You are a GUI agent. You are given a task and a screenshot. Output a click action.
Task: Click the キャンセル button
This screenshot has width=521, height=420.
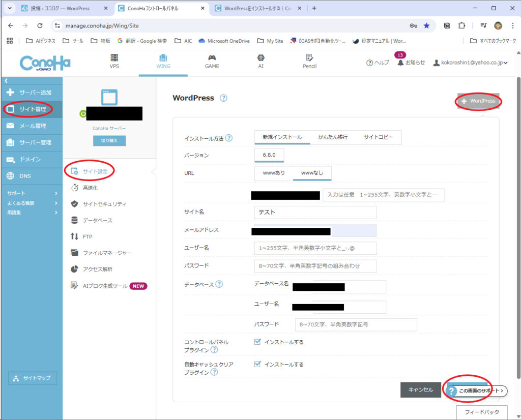[420, 390]
